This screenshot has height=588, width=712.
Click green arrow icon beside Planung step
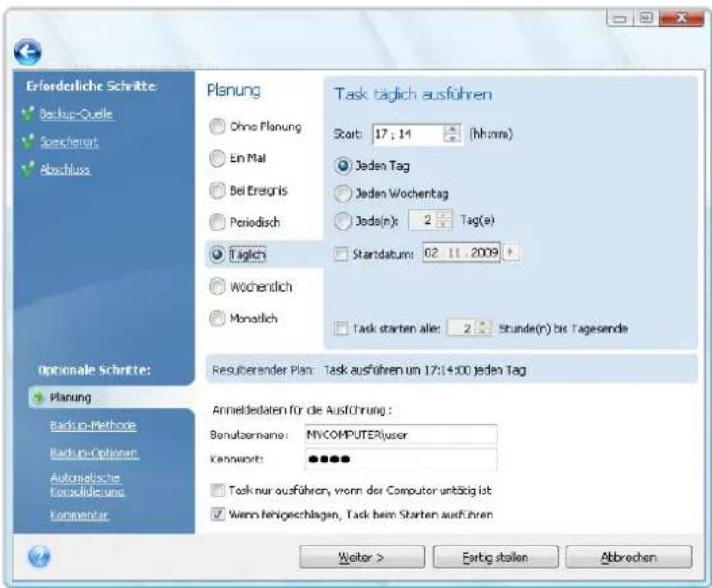pos(39,397)
